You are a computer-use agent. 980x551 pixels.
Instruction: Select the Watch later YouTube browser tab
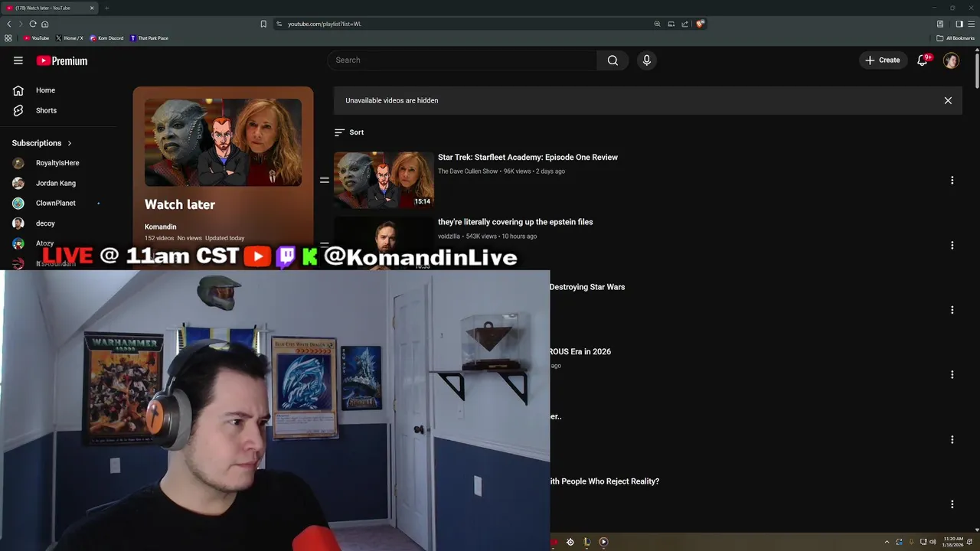click(x=50, y=8)
